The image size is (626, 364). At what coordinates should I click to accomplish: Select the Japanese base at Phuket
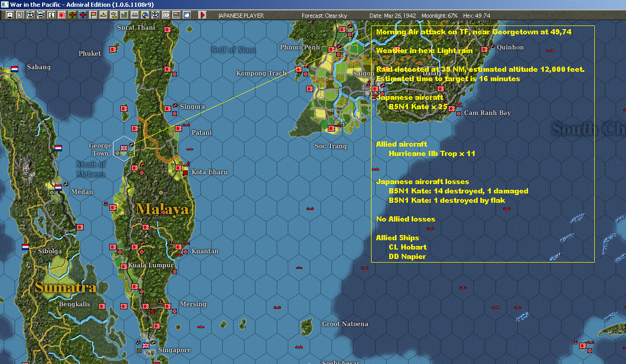[x=112, y=49]
